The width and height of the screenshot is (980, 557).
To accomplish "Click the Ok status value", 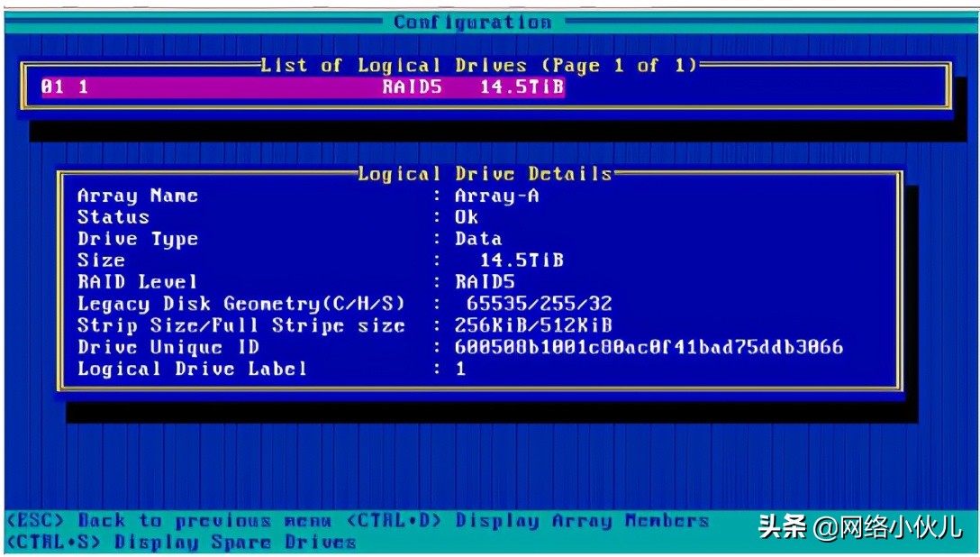I will pos(467,217).
